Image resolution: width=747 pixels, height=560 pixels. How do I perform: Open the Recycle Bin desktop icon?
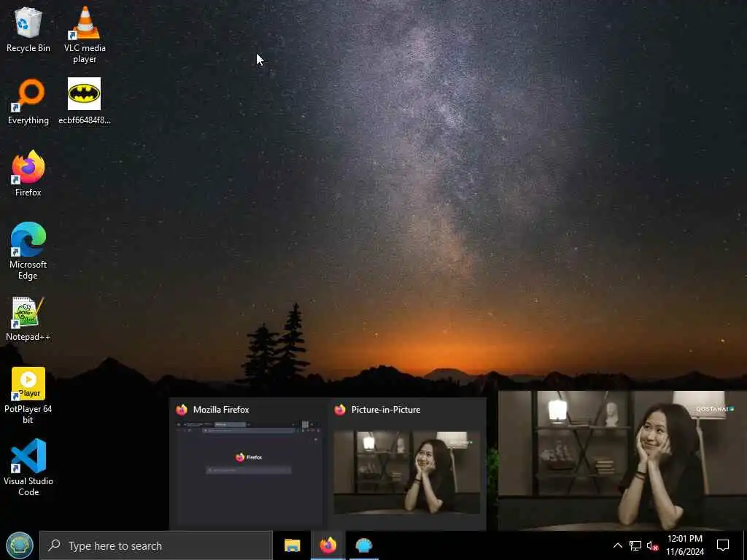(28, 30)
